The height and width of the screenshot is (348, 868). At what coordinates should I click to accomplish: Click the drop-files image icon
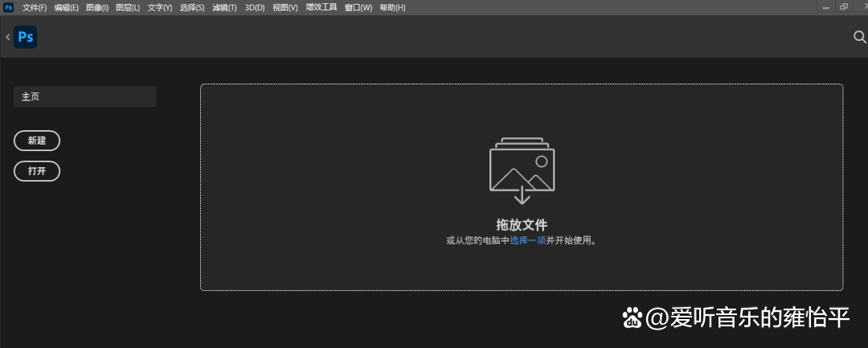(x=522, y=171)
